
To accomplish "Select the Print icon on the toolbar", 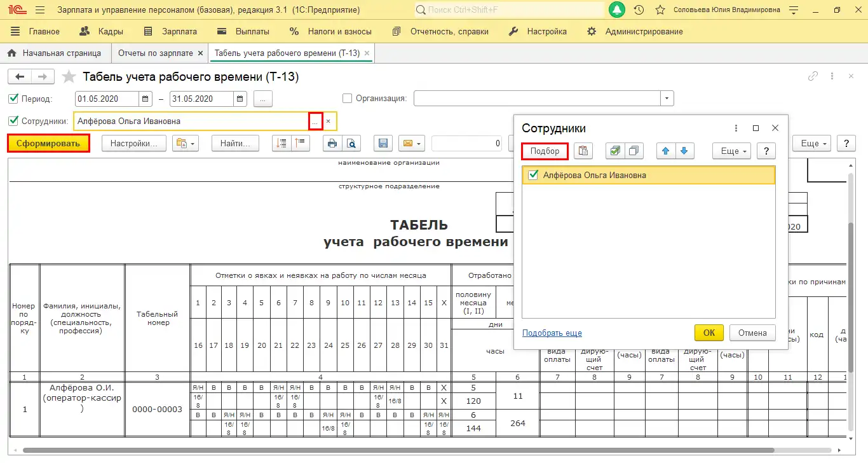I will click(332, 143).
